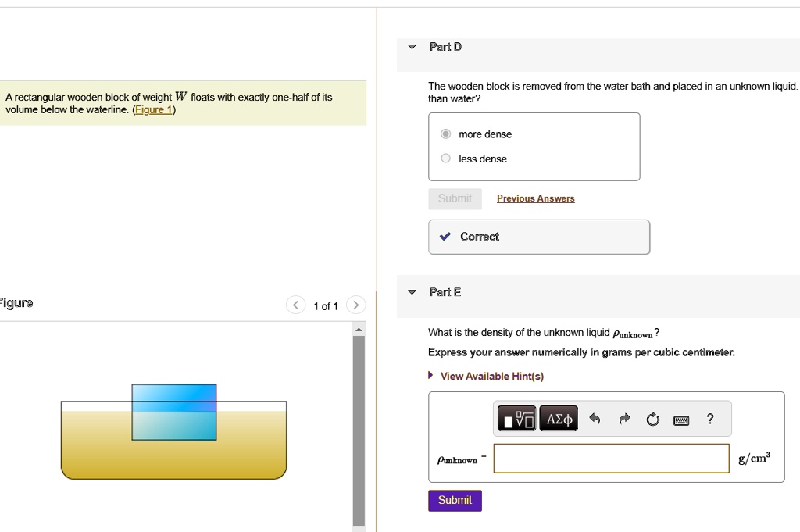Click the next figure arrow button
Image resolution: width=800 pixels, height=532 pixels.
tap(355, 305)
